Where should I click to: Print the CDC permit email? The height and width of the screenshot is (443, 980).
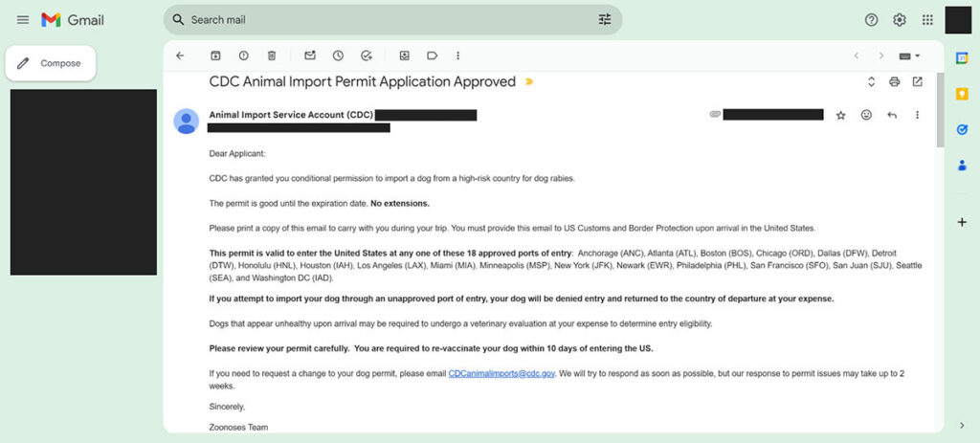(x=894, y=82)
